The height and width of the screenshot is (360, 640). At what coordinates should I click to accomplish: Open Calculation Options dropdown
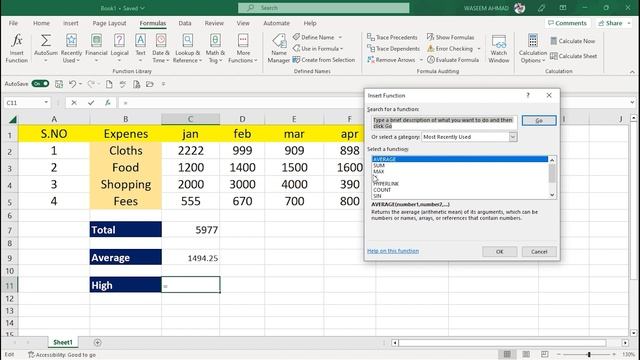533,48
